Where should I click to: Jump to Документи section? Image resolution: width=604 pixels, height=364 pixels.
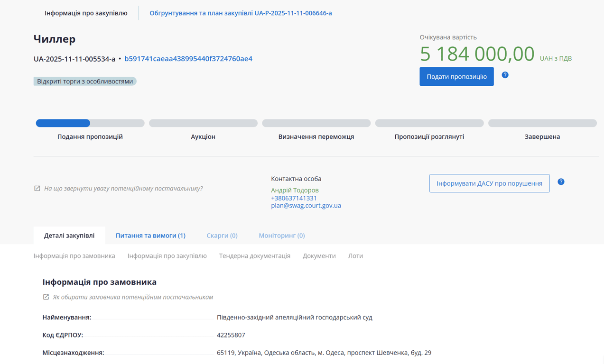point(319,256)
